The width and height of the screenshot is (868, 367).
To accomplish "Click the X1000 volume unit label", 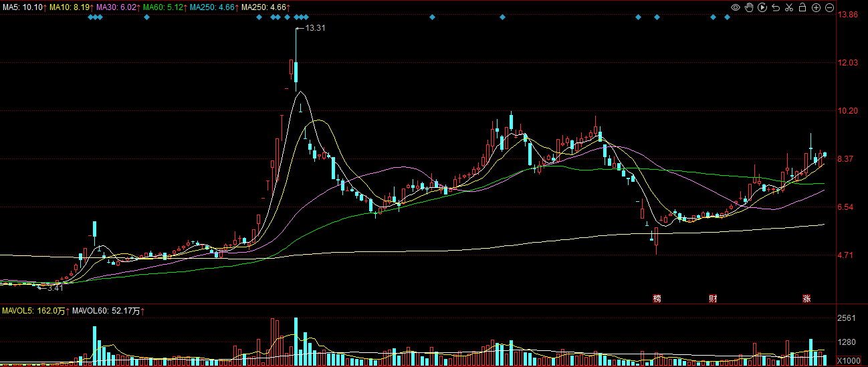I will [x=849, y=361].
